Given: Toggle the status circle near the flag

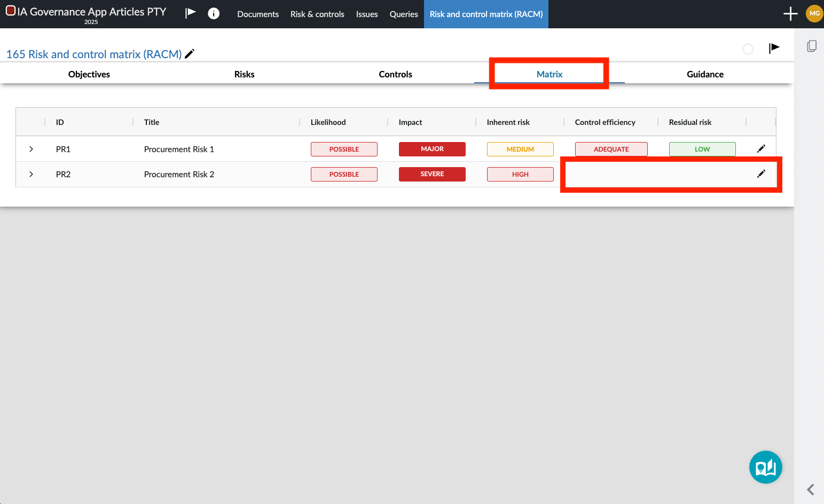Looking at the screenshot, I should pyautogui.click(x=748, y=49).
